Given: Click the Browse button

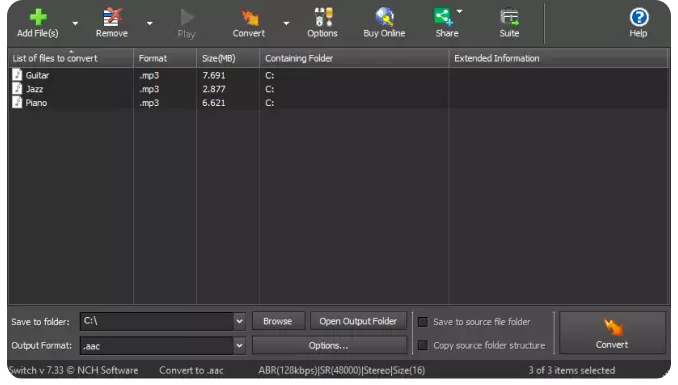Looking at the screenshot, I should (x=278, y=321).
